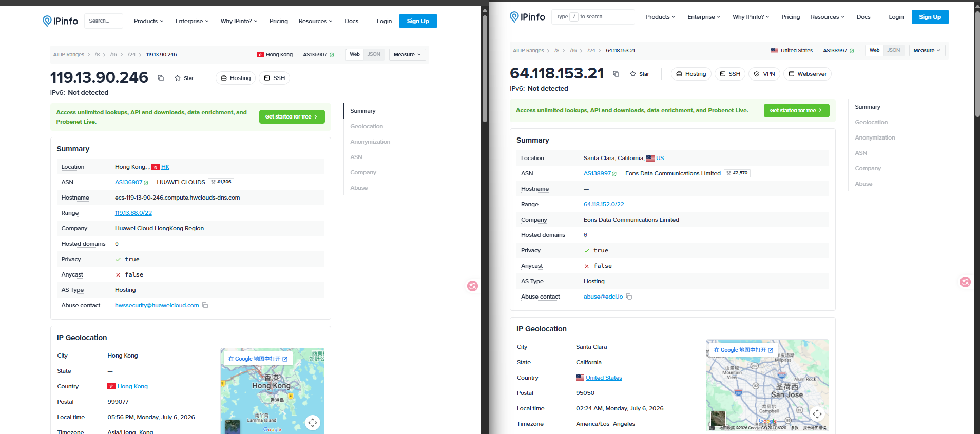Switch to JSON view in right window

(x=894, y=50)
